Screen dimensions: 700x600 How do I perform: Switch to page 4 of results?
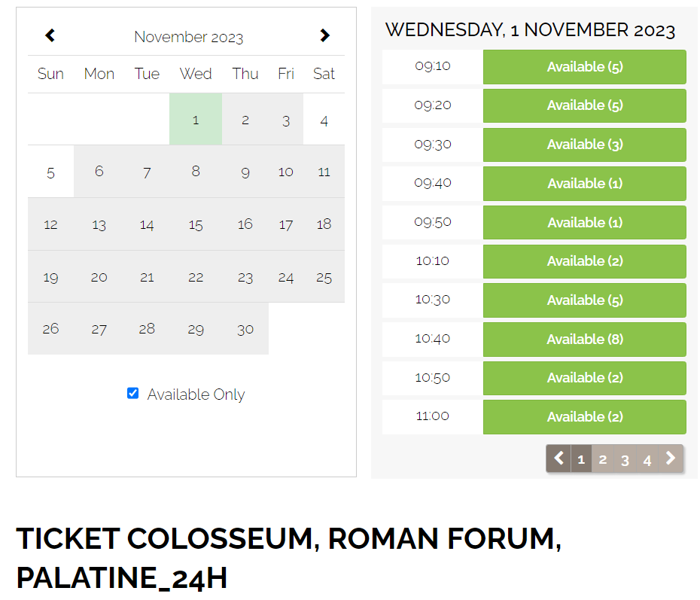tap(647, 458)
